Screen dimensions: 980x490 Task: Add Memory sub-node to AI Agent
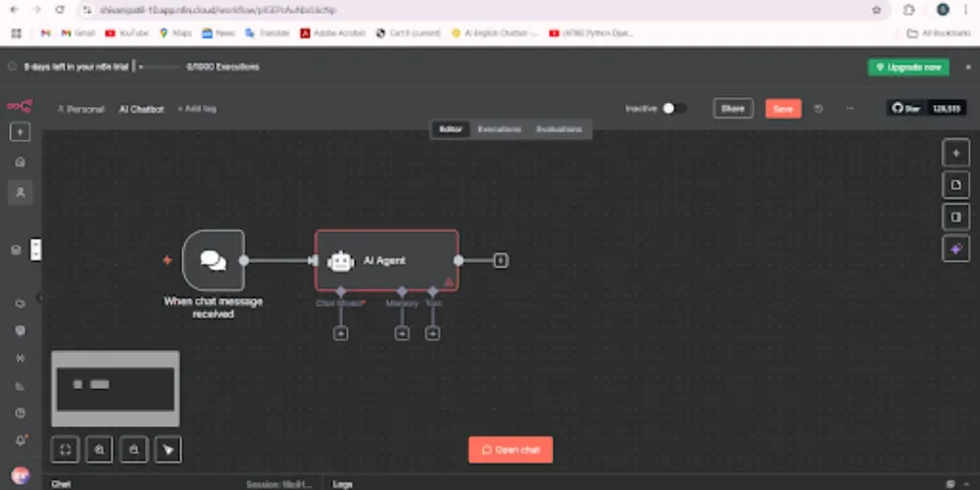402,333
